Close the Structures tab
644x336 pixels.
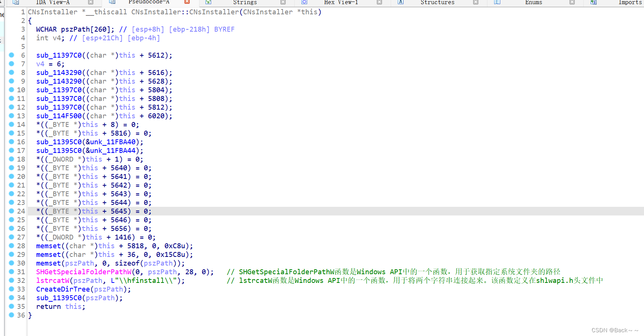coord(476,2)
